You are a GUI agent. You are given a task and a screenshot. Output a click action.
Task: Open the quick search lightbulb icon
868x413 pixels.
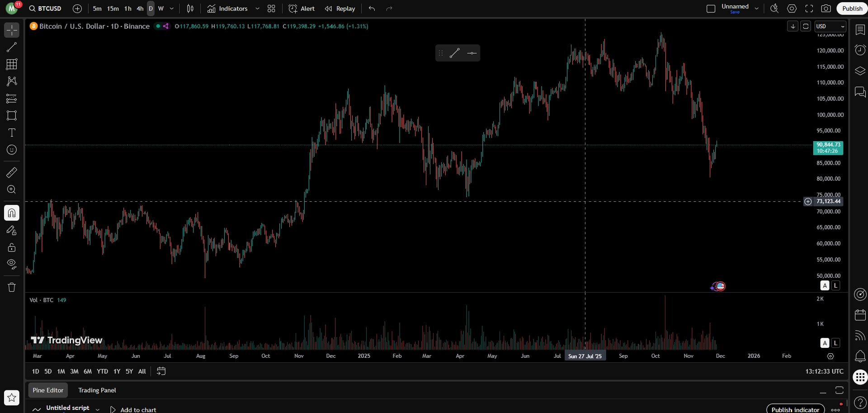pos(774,9)
